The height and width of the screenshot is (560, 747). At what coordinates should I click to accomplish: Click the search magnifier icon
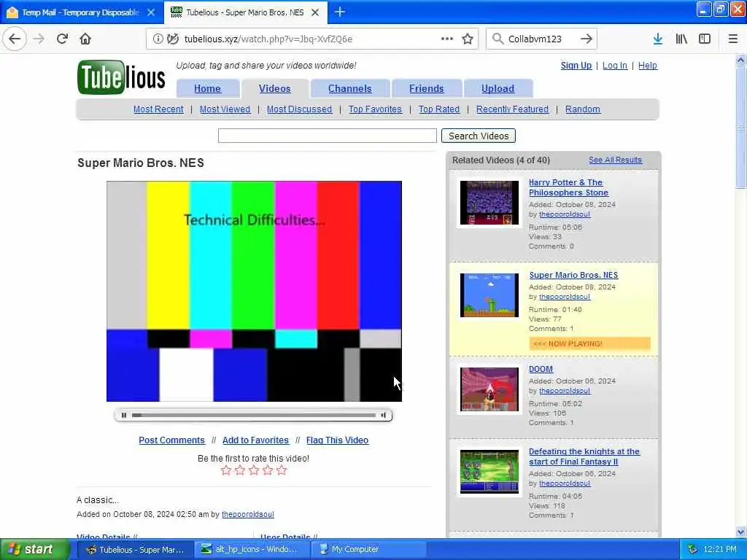(x=498, y=39)
